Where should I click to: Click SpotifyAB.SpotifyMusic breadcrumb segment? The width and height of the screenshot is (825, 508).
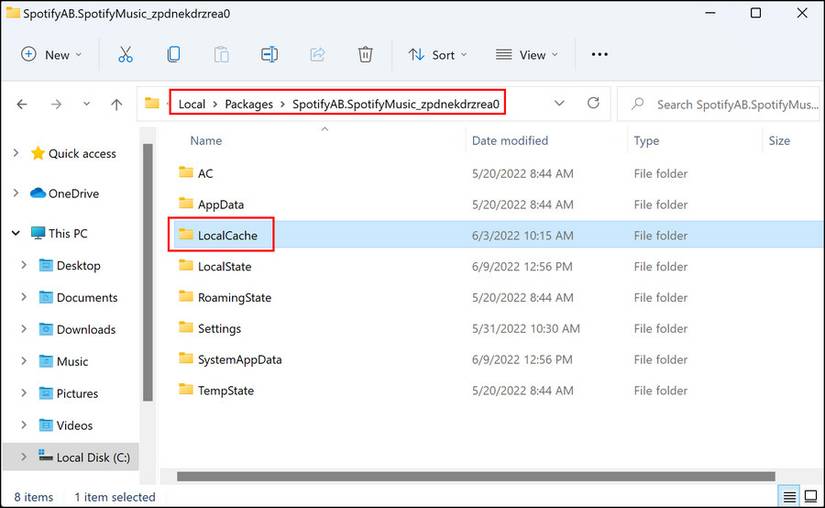click(396, 104)
